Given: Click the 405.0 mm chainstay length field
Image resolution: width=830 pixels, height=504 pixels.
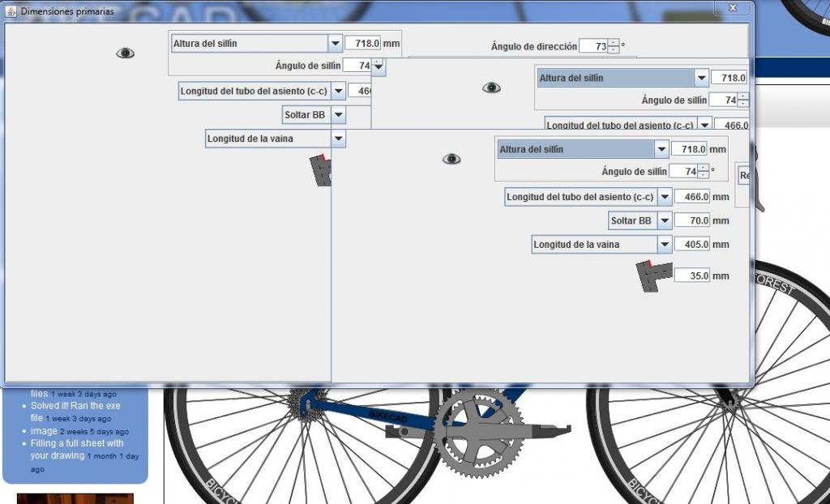Looking at the screenshot, I should pyautogui.click(x=691, y=245).
